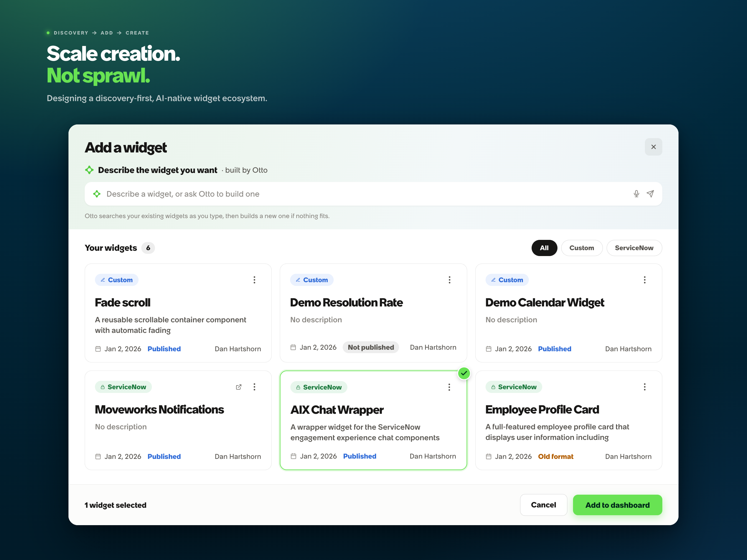Click Dan Hartshorn on Fade scroll card
Image resolution: width=747 pixels, height=560 pixels.
238,349
